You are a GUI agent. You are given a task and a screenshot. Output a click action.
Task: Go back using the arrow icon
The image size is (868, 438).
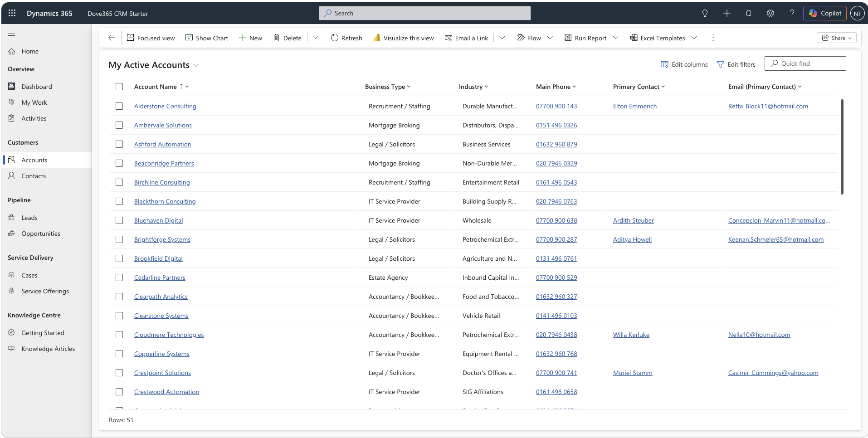[112, 38]
